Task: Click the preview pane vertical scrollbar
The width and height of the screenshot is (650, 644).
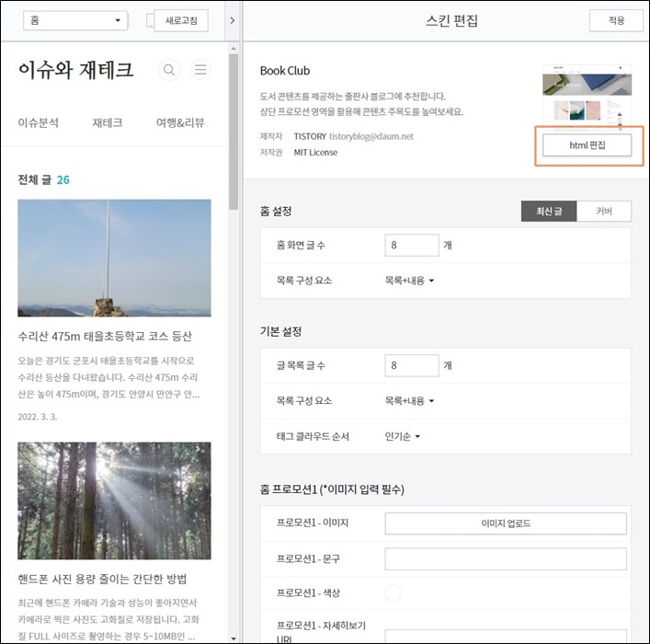Action: point(234,132)
